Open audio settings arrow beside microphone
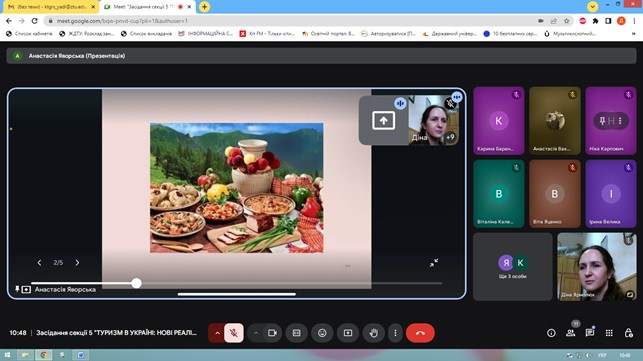 (x=217, y=333)
